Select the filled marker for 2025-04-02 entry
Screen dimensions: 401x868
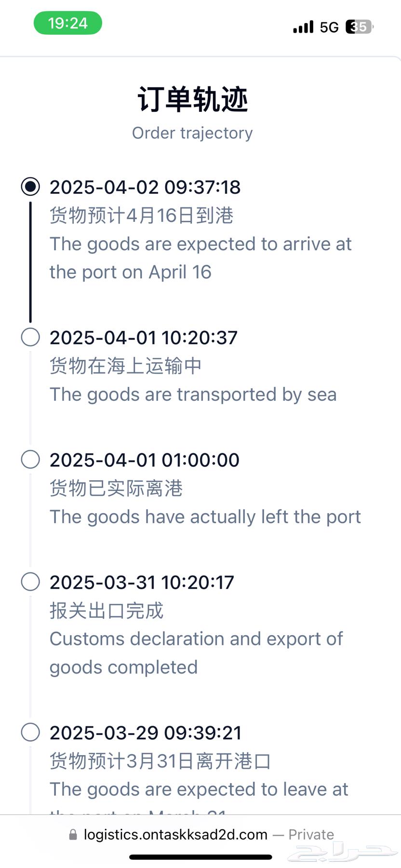pos(30,187)
